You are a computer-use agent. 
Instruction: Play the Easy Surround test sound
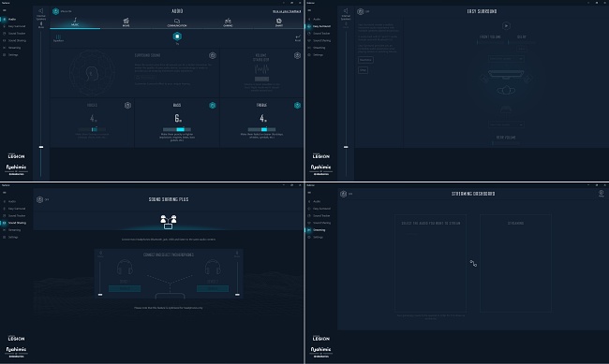pyautogui.click(x=506, y=26)
